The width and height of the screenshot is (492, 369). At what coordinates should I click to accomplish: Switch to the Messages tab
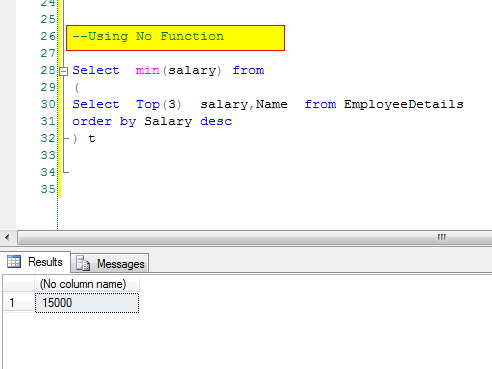(110, 264)
